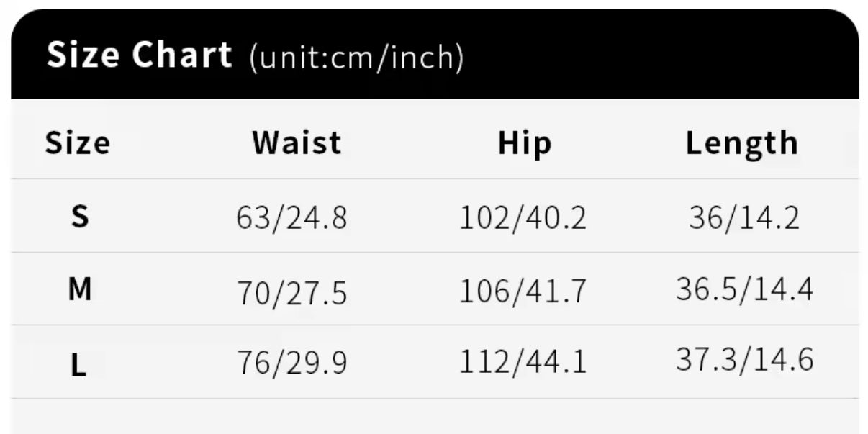868x434 pixels.
Task: Select the waist value 70/27.5
Action: coord(292,293)
